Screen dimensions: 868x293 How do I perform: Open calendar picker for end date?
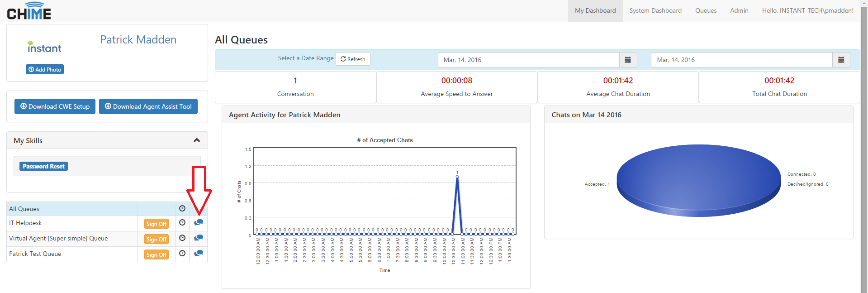click(841, 60)
